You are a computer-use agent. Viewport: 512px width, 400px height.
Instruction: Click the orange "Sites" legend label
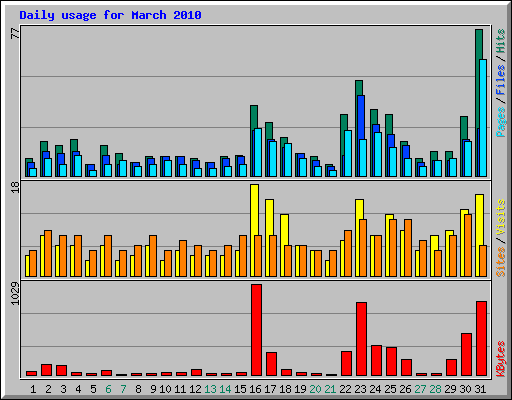click(500, 261)
